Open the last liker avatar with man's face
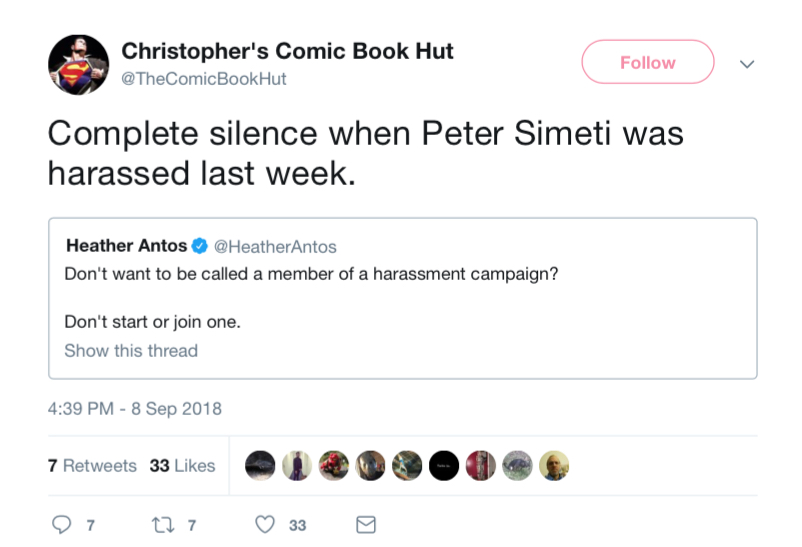The width and height of the screenshot is (802, 547). pyautogui.click(x=554, y=466)
